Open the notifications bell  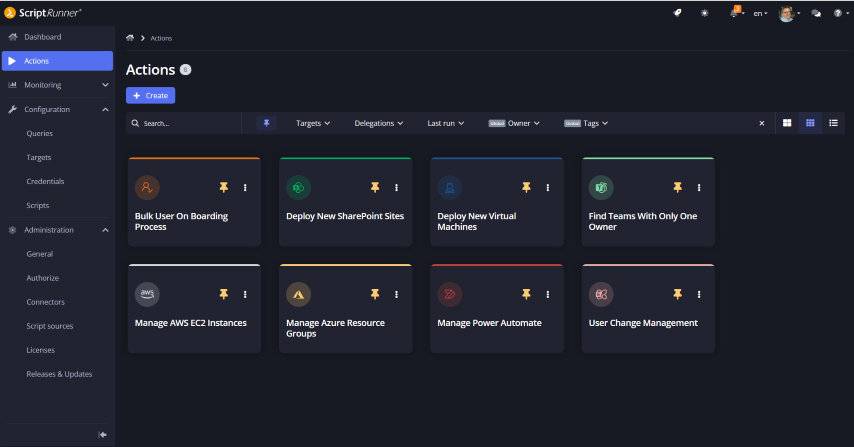click(735, 13)
